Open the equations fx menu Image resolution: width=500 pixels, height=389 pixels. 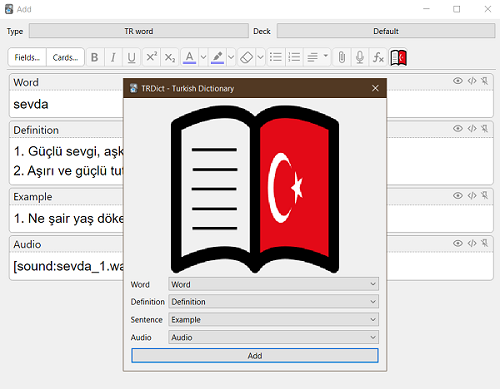click(x=378, y=57)
